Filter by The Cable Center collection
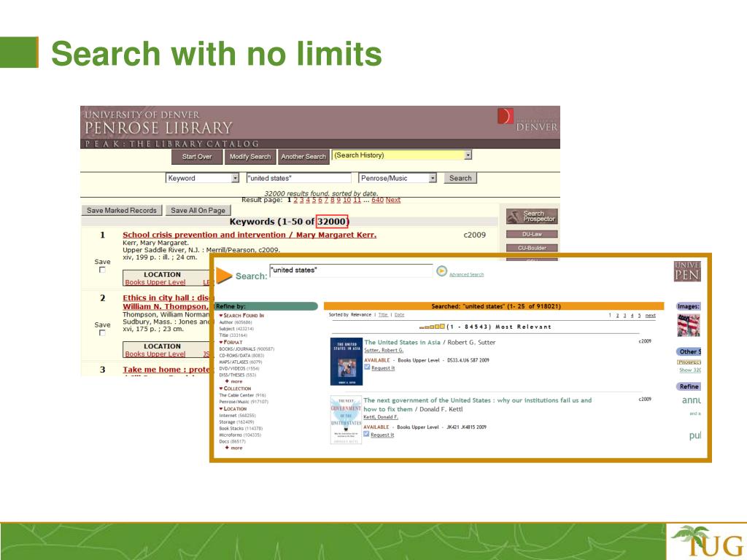Viewport: 747px width, 560px height. point(242,395)
